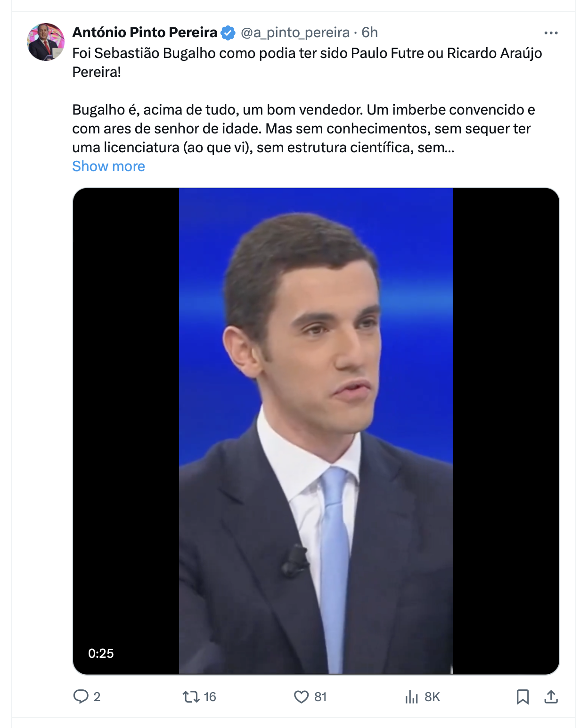Click the share upload icon
The height and width of the screenshot is (728, 588).
[551, 696]
